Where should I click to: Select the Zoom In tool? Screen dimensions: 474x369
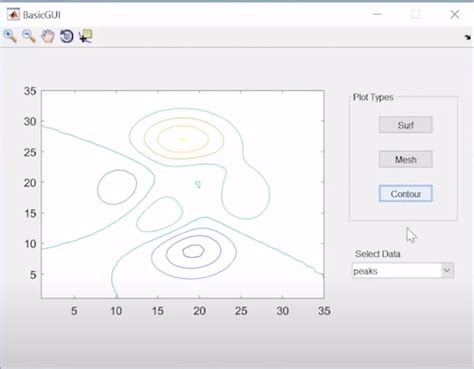[x=10, y=36]
